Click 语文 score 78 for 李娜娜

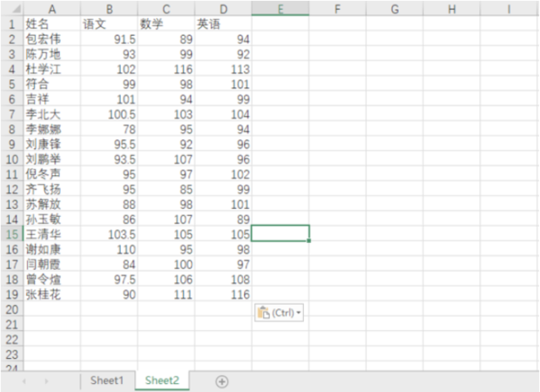(x=109, y=129)
